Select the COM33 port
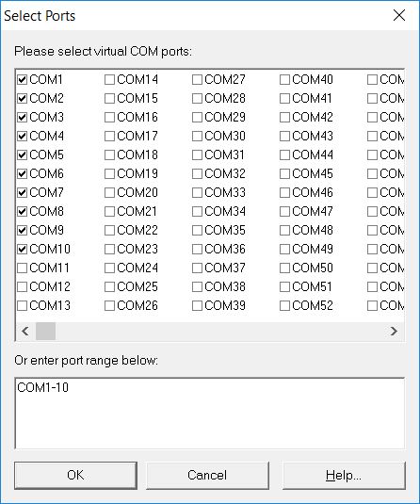Image resolution: width=420 pixels, height=504 pixels. pyautogui.click(x=197, y=192)
